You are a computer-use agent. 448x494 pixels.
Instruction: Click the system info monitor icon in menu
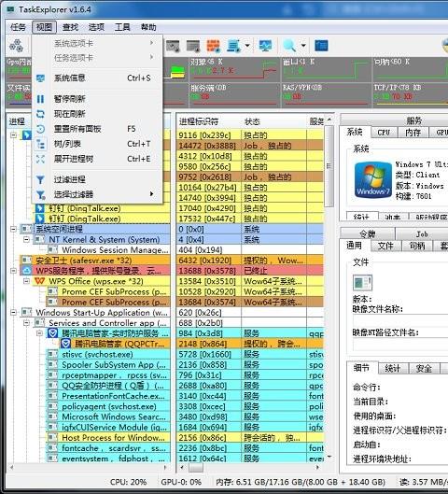(40, 78)
